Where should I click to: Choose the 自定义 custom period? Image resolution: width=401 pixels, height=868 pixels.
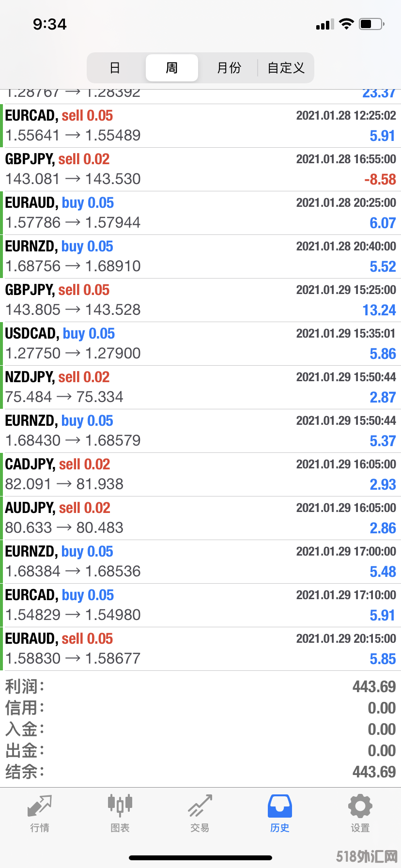pos(286,68)
